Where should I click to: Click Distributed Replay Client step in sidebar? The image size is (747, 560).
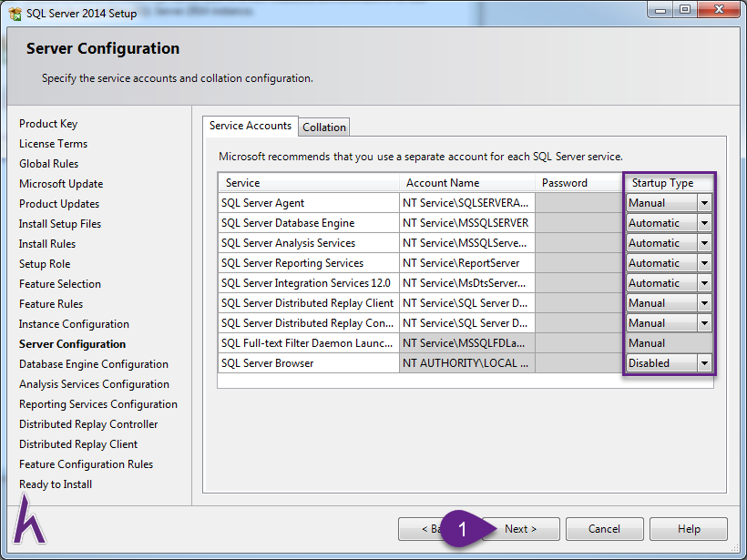click(78, 443)
